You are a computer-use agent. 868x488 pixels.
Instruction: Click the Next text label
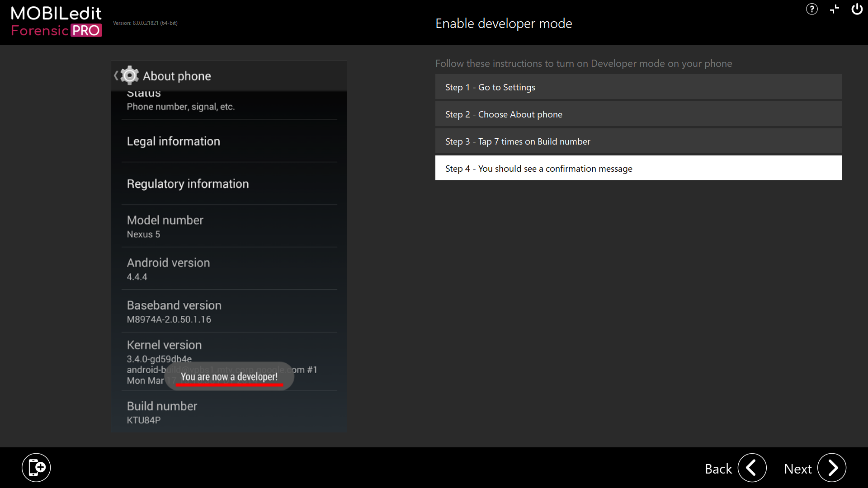click(797, 469)
